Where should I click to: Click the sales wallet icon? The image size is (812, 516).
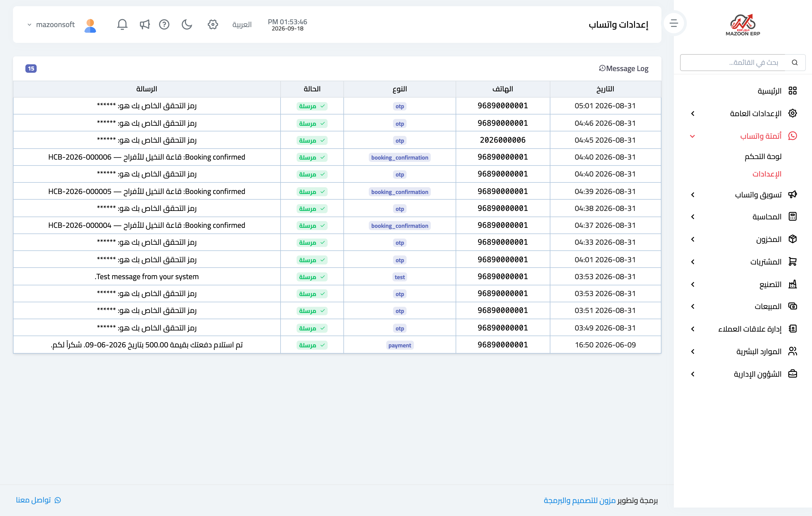point(793,306)
